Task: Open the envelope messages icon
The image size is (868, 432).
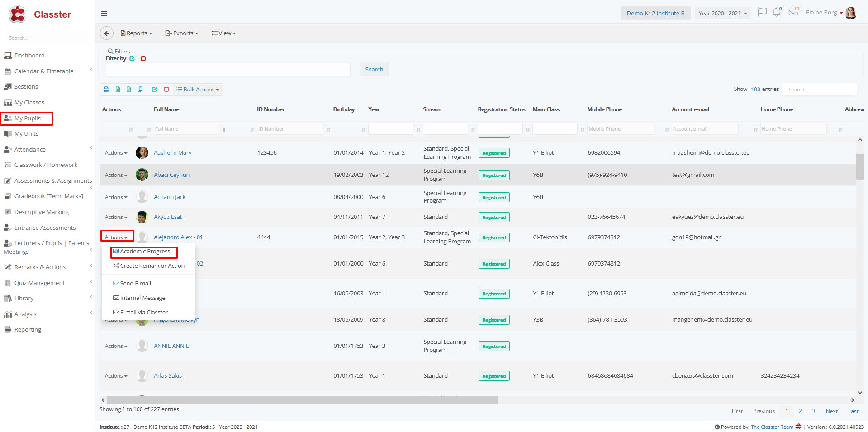Action: tap(794, 12)
